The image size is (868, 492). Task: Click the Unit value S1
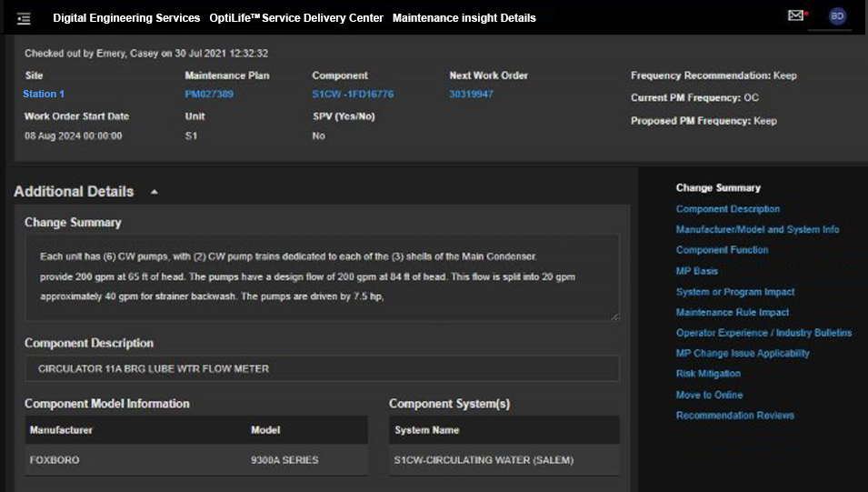point(191,136)
